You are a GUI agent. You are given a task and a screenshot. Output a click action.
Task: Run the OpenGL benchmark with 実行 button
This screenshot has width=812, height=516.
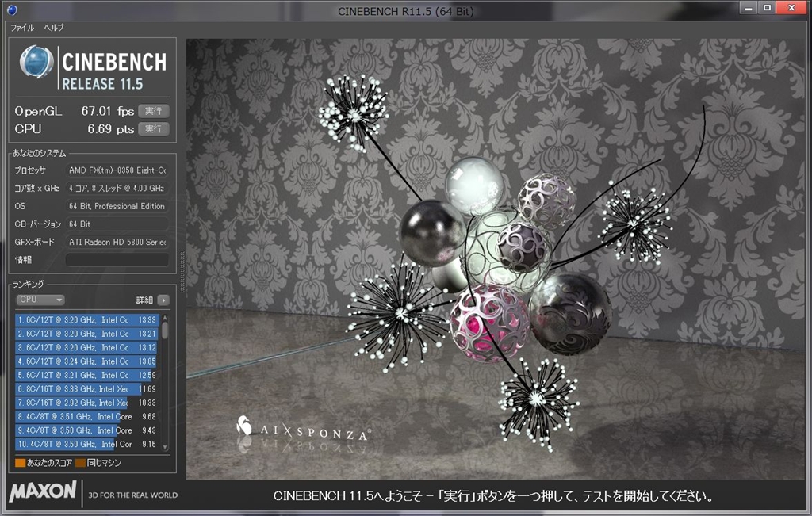click(153, 111)
